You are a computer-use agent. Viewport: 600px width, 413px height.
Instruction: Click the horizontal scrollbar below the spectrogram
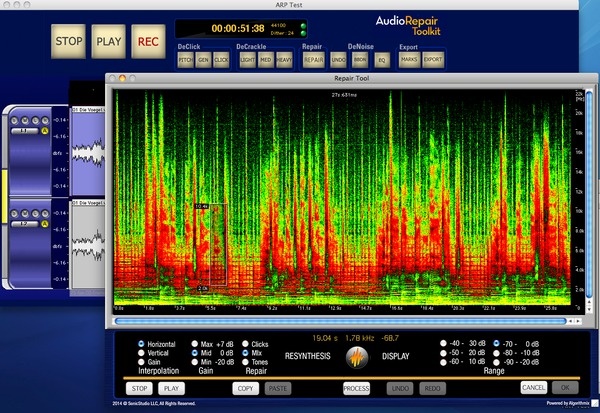tap(340, 321)
